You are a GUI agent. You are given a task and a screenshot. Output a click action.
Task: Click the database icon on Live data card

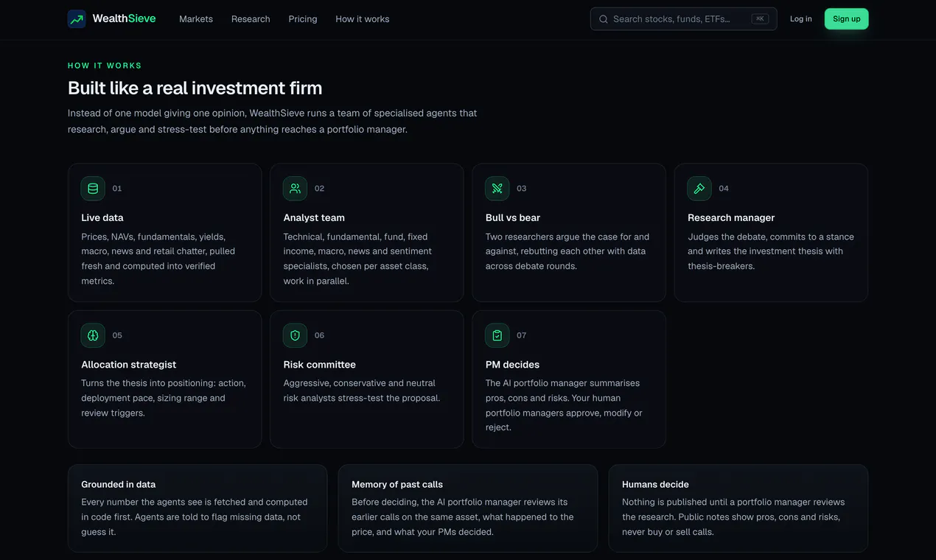click(x=93, y=189)
